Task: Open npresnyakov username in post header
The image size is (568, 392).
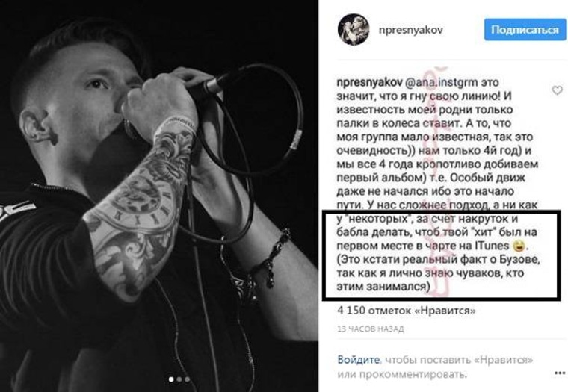Action: pos(410,30)
